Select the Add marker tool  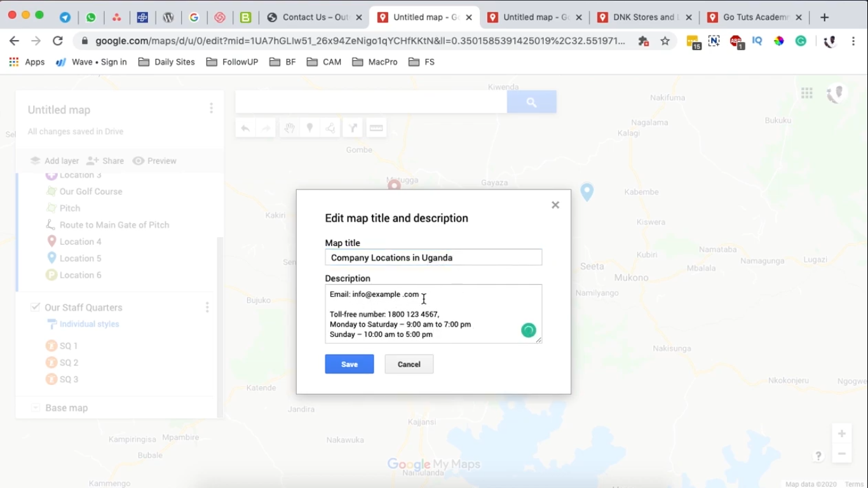click(x=309, y=128)
